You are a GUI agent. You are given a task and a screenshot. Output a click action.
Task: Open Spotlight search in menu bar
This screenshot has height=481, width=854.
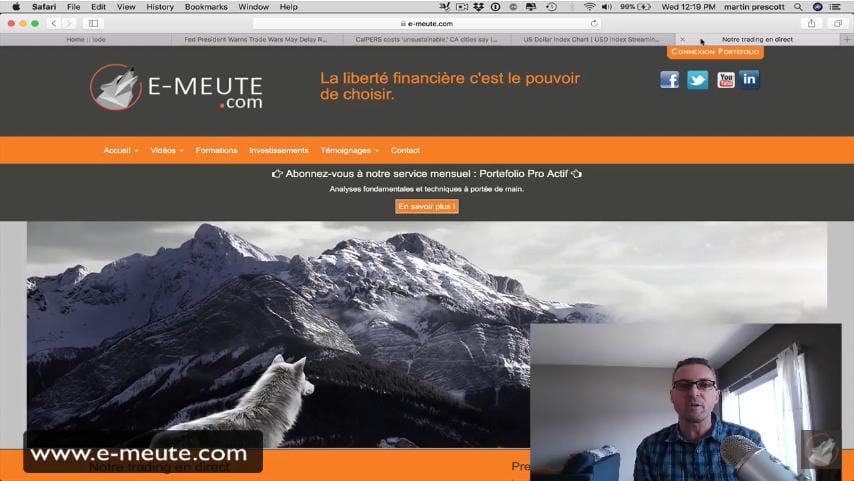(x=798, y=7)
